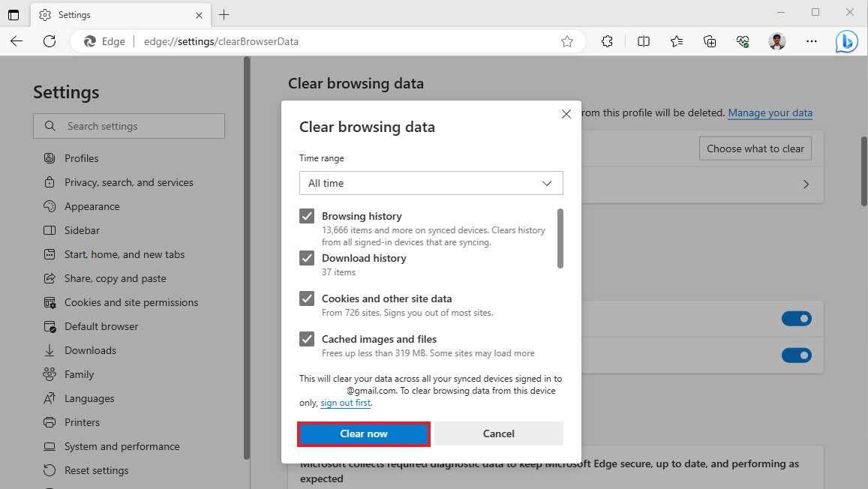
Task: Open the Collections icon
Action: 710,41
